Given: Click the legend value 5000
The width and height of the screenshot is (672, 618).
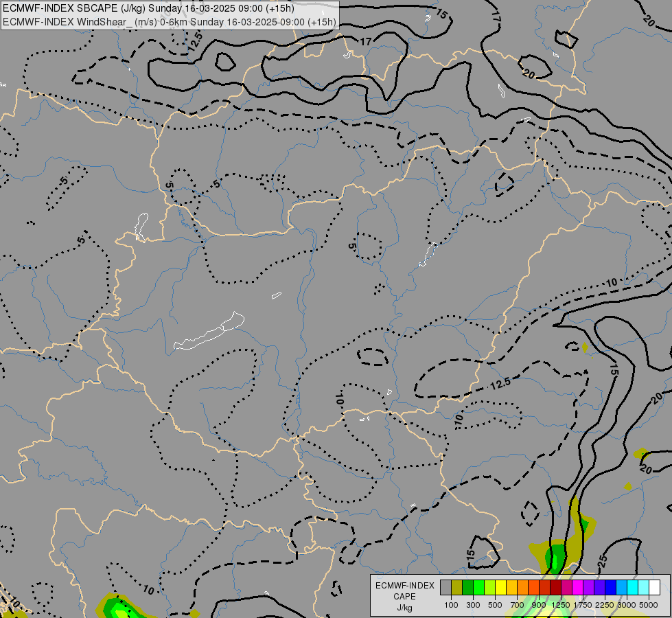Looking at the screenshot, I should click(649, 605).
